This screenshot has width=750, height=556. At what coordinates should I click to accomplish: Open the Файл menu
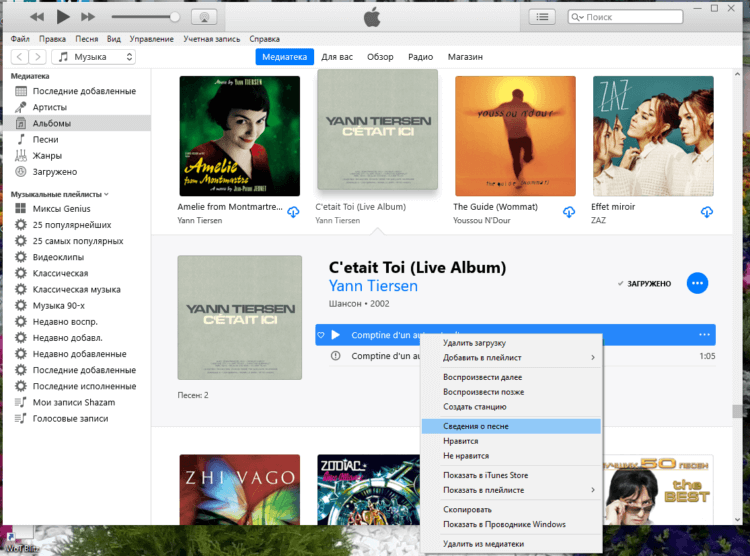pyautogui.click(x=20, y=39)
